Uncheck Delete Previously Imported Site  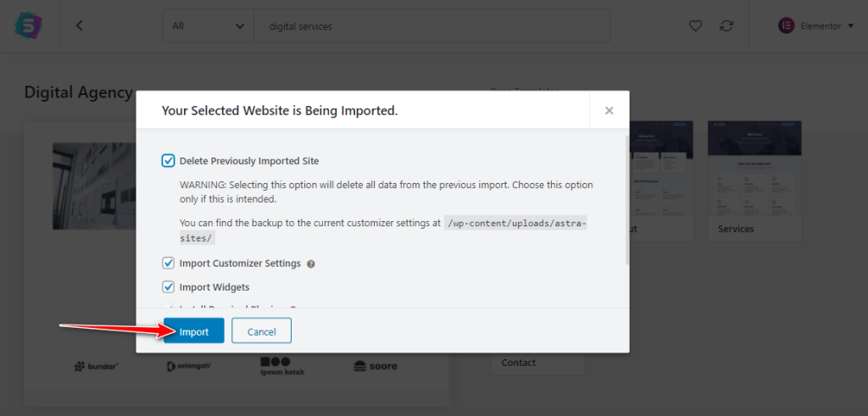click(x=169, y=161)
